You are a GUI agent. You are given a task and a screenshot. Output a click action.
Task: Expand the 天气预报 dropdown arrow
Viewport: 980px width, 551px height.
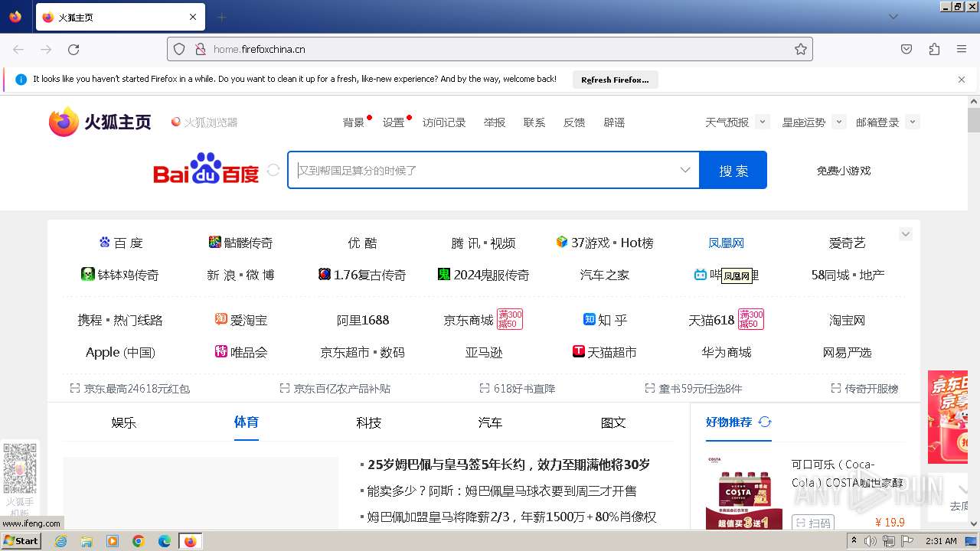[x=762, y=122]
